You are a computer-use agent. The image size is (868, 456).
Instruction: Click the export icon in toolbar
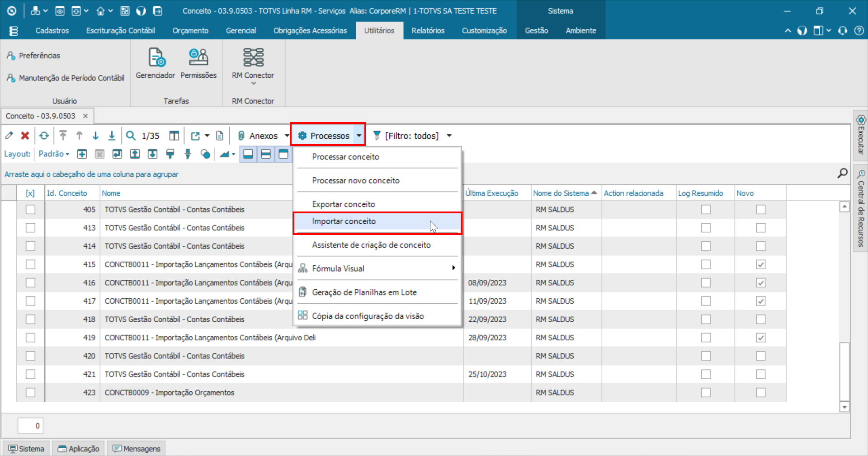pyautogui.click(x=195, y=136)
